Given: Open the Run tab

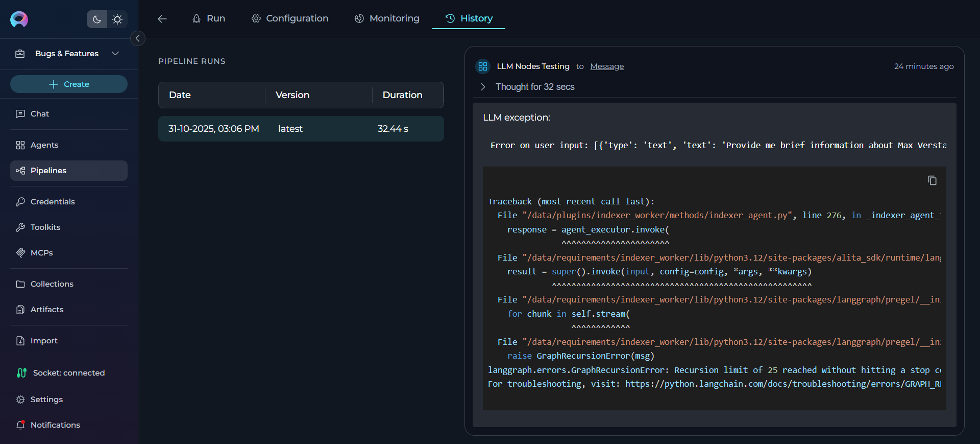Looking at the screenshot, I should 209,18.
